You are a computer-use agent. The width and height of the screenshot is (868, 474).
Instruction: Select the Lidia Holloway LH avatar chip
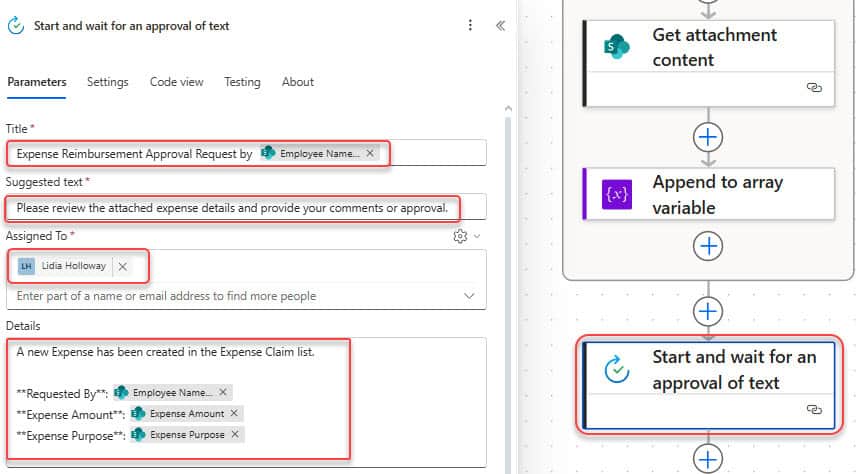(x=26, y=266)
